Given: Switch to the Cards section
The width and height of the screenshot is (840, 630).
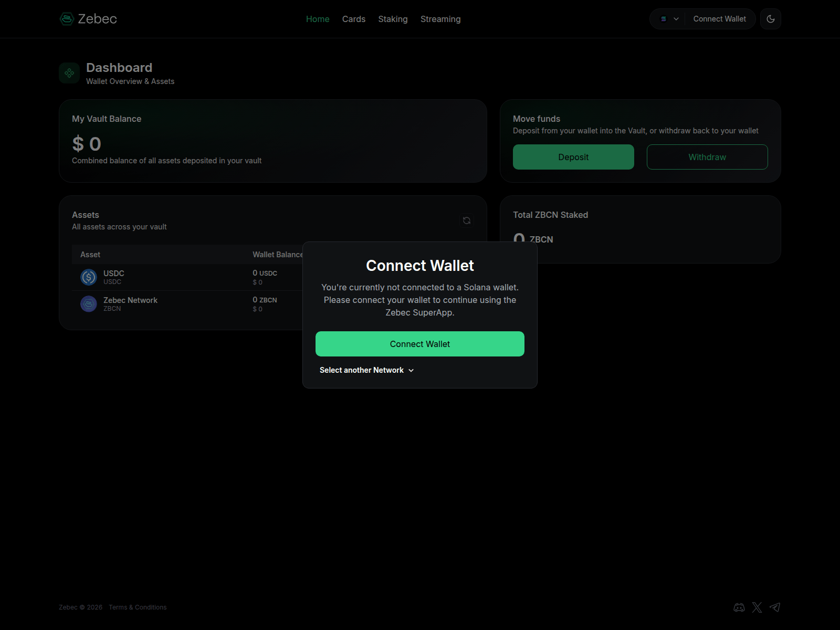Looking at the screenshot, I should click(353, 19).
